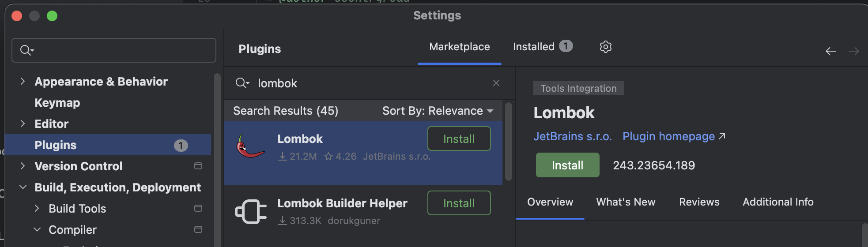Image resolution: width=868 pixels, height=247 pixels.
Task: Open the What's New tab
Action: click(x=626, y=202)
